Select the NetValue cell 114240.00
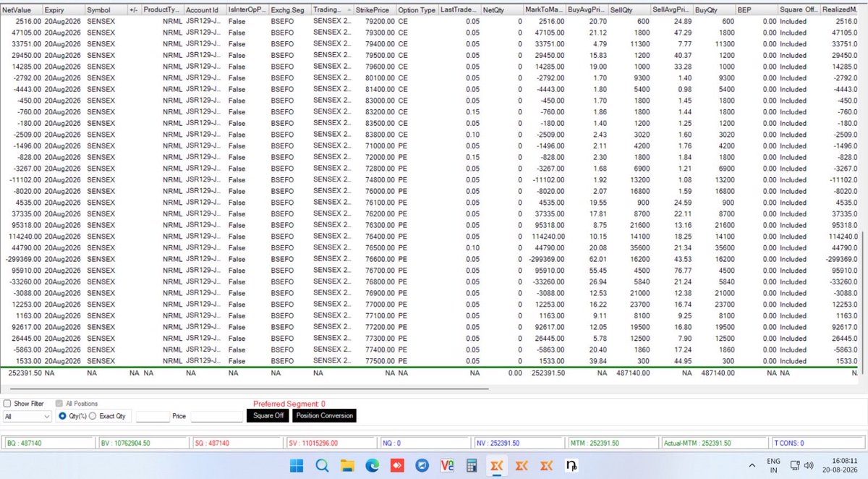This screenshot has height=479, width=868. (21, 237)
